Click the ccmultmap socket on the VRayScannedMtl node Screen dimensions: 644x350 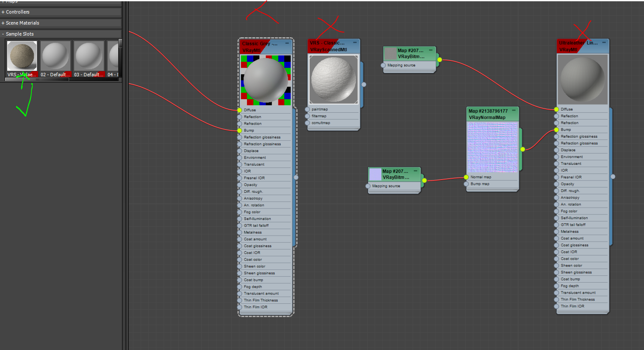308,123
